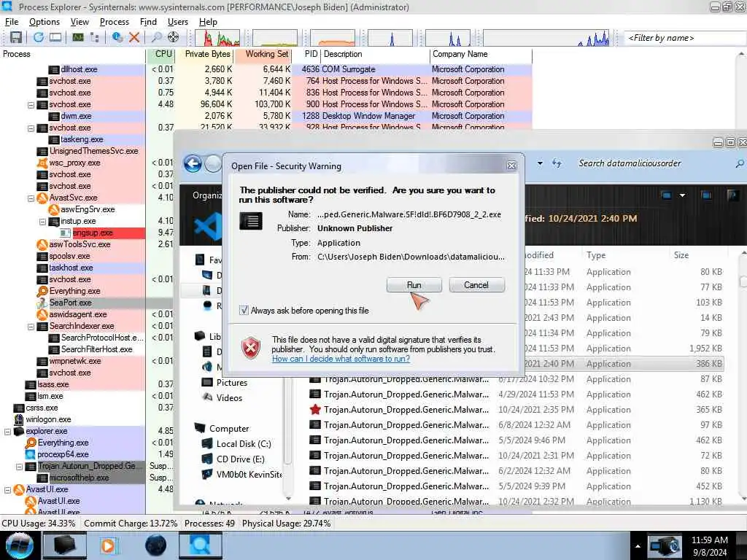Click the Explorer refresh address icon
The width and height of the screenshot is (747, 560).
coord(557,163)
